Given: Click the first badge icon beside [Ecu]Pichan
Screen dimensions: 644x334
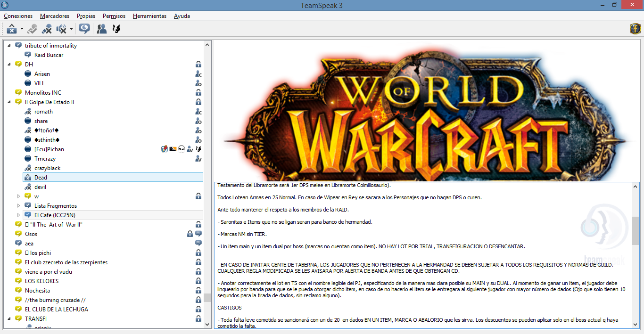Looking at the screenshot, I should 165,149.
